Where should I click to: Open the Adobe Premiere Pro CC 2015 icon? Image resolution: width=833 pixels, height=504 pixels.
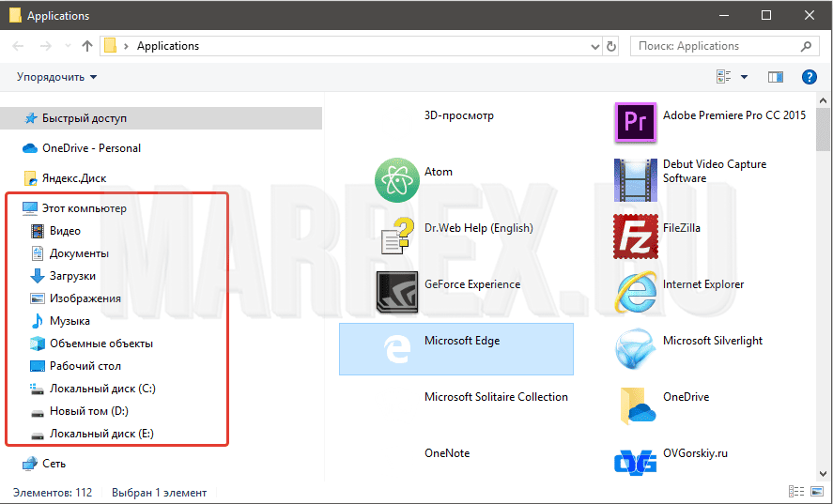pos(636,123)
